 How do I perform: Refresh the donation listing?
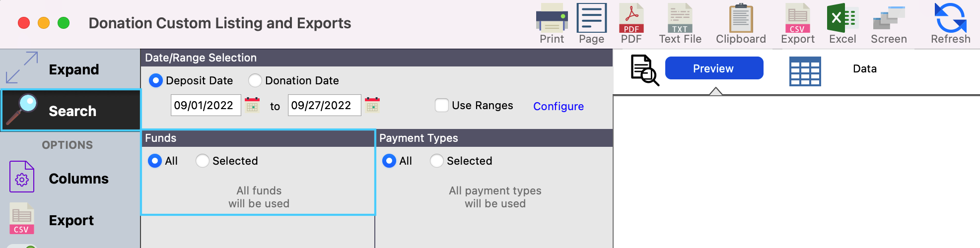950,23
